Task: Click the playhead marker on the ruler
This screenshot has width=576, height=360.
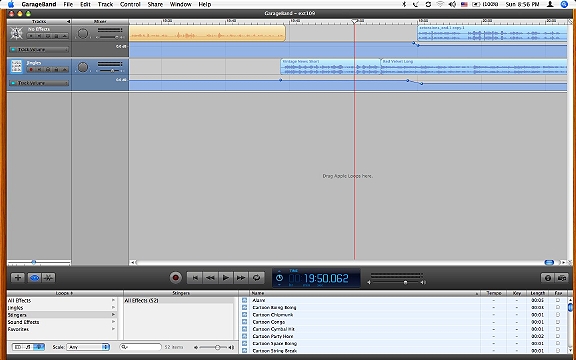Action: (x=354, y=22)
